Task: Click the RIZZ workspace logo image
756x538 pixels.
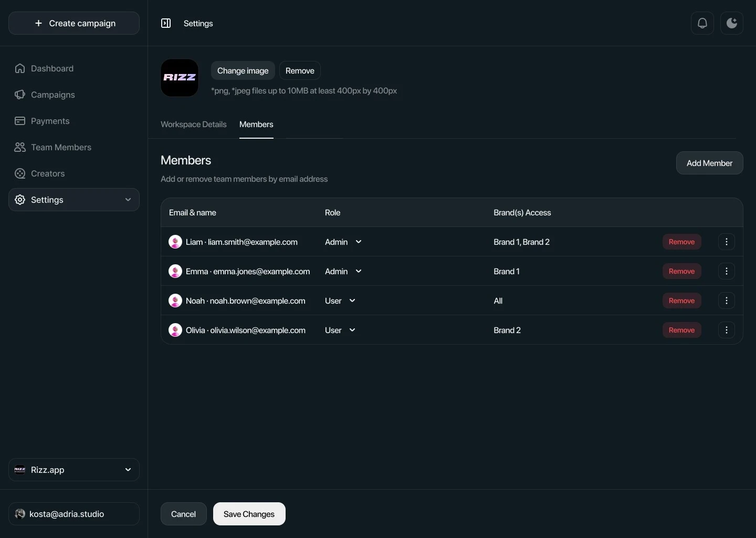Action: click(x=180, y=78)
